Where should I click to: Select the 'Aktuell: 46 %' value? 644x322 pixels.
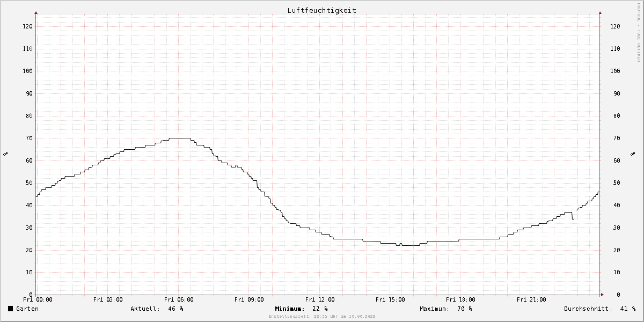coord(157,309)
